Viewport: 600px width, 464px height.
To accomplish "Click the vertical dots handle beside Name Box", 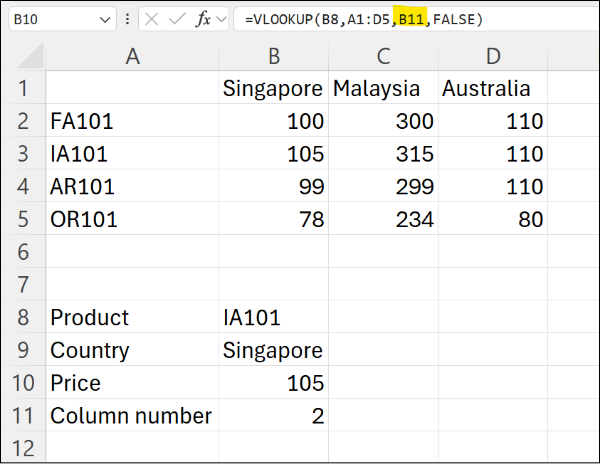I will (x=127, y=20).
